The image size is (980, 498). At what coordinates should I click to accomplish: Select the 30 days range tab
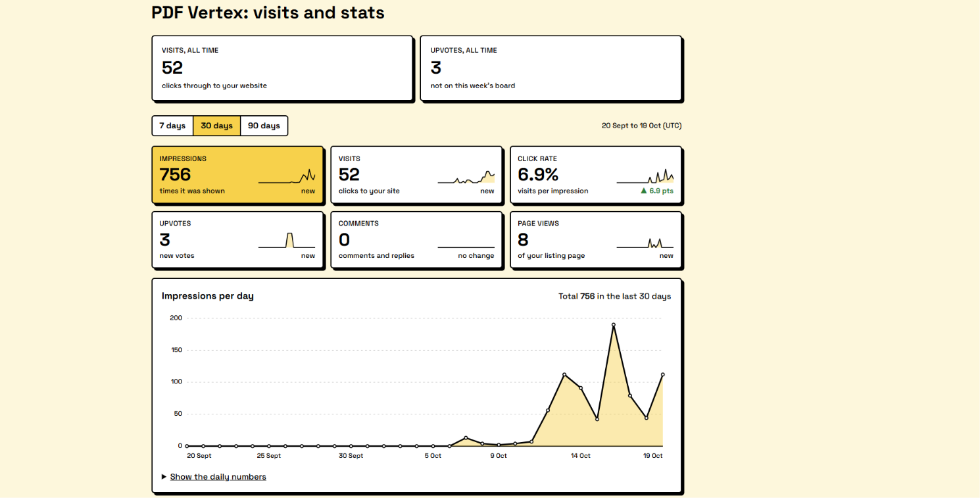217,126
